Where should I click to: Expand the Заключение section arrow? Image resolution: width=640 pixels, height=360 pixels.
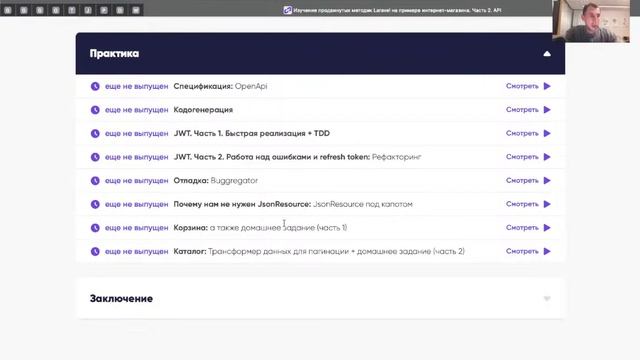pyautogui.click(x=547, y=299)
